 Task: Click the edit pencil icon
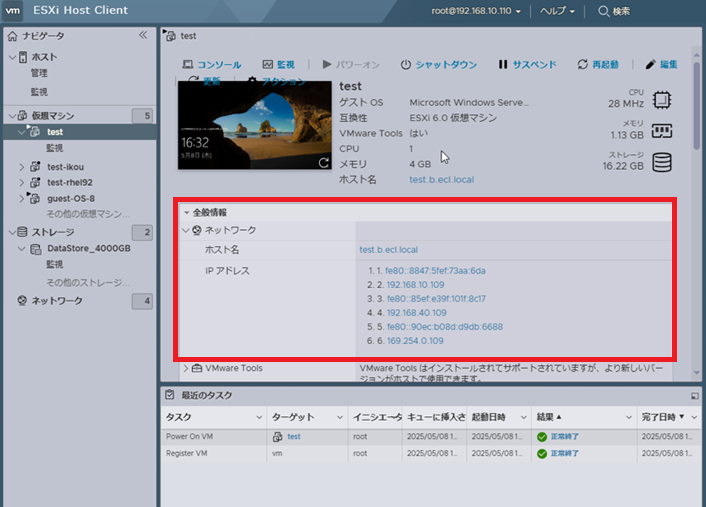coord(650,65)
